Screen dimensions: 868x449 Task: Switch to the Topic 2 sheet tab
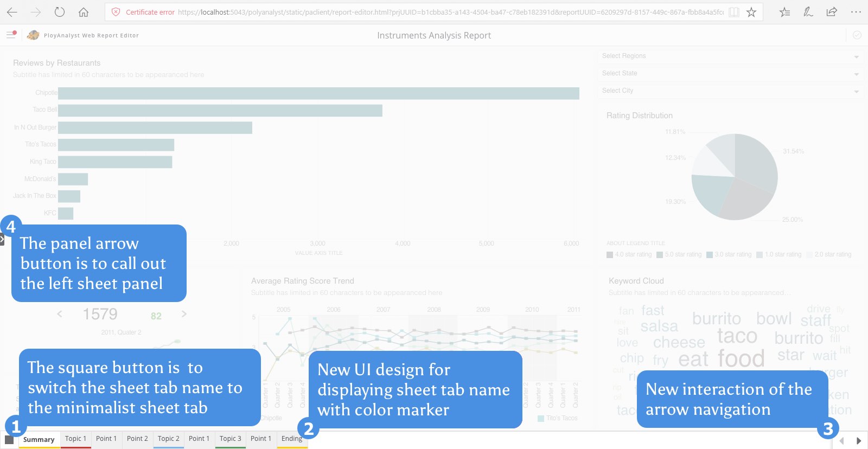pos(168,439)
